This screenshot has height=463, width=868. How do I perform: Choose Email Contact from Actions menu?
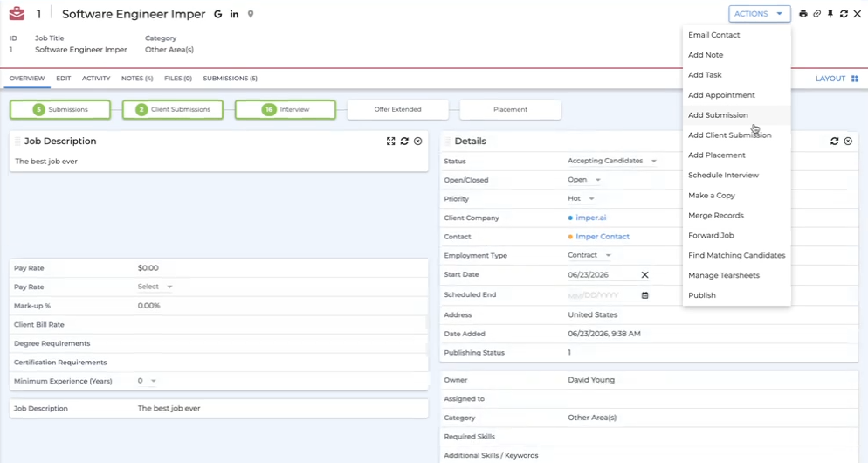737,35
